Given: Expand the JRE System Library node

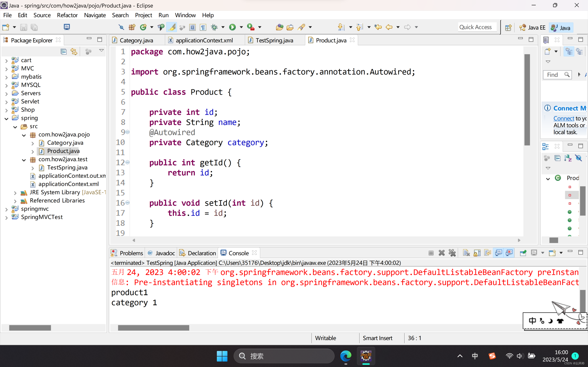Looking at the screenshot, I should 15,193.
